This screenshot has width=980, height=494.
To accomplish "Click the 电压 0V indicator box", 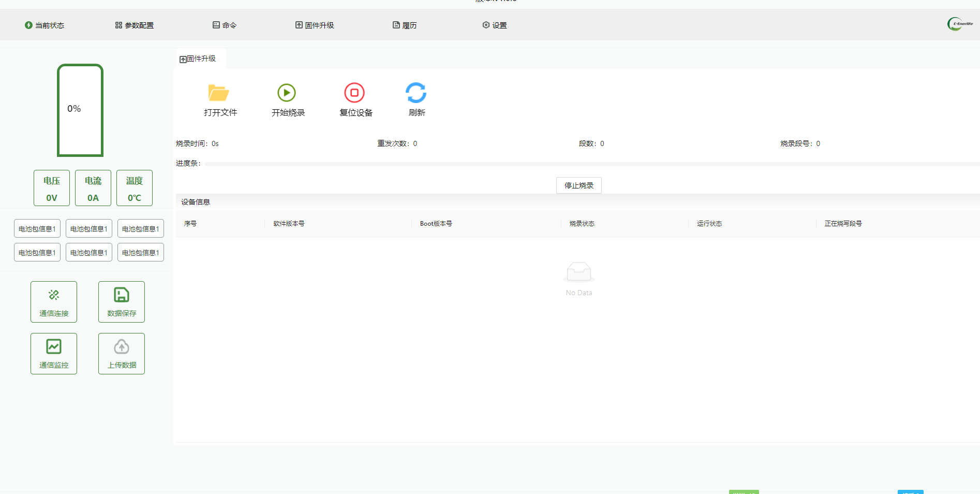I will (52, 188).
